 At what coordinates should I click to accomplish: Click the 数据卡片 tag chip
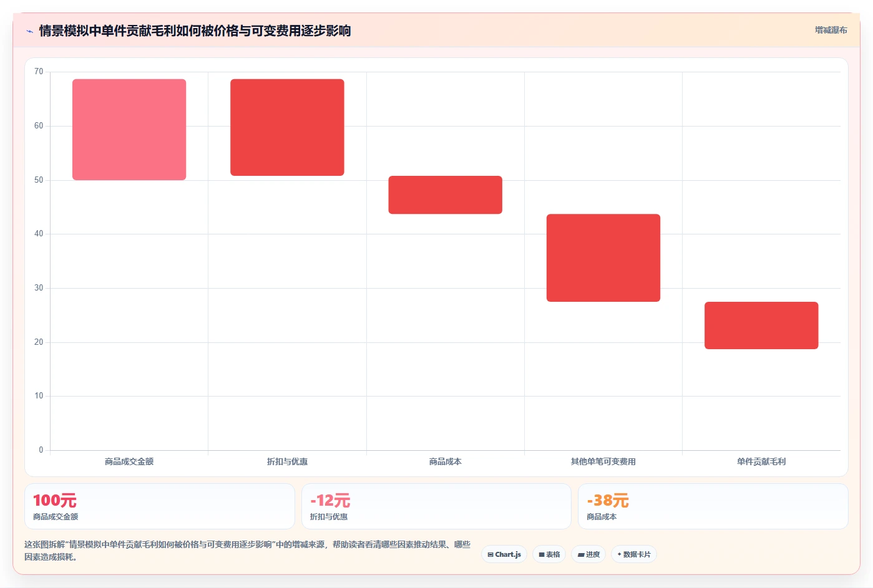pos(633,554)
